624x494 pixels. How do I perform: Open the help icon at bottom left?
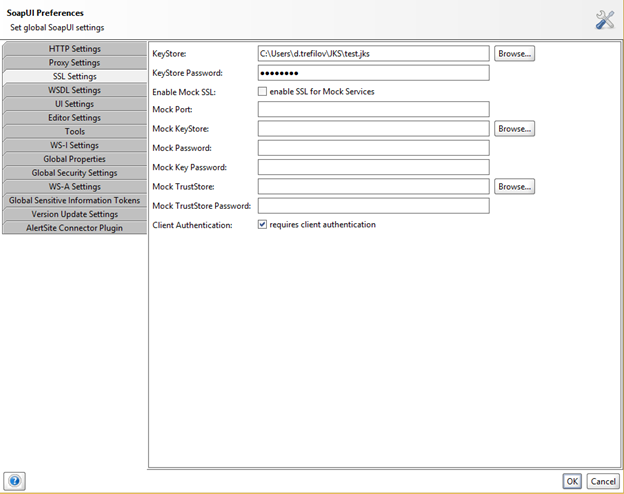coord(15,481)
